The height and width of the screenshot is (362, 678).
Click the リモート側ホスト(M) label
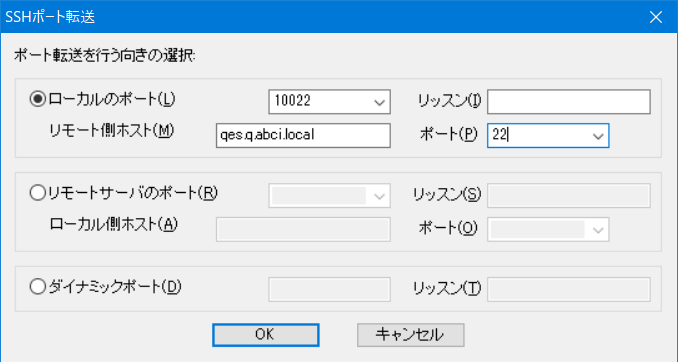click(x=112, y=131)
